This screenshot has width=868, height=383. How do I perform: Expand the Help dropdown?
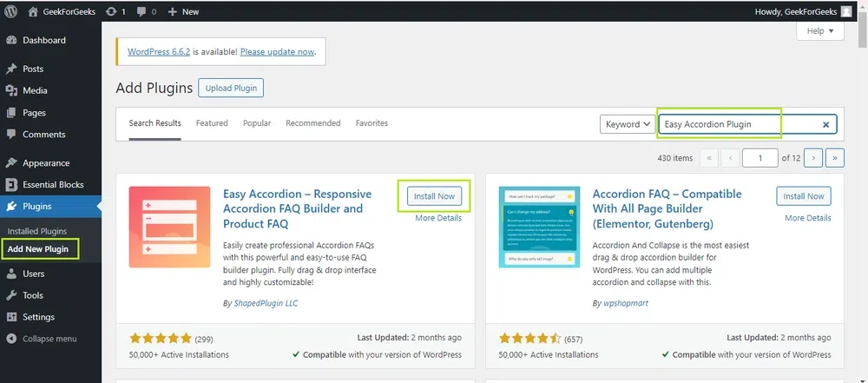tap(820, 31)
